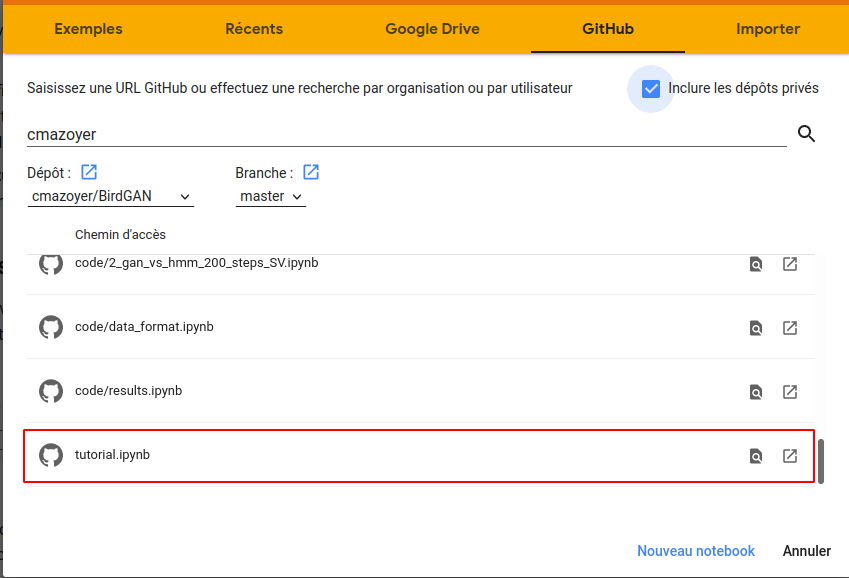Viewport: 849px width, 578px height.
Task: Open the Dépôt external link icon
Action: point(89,172)
